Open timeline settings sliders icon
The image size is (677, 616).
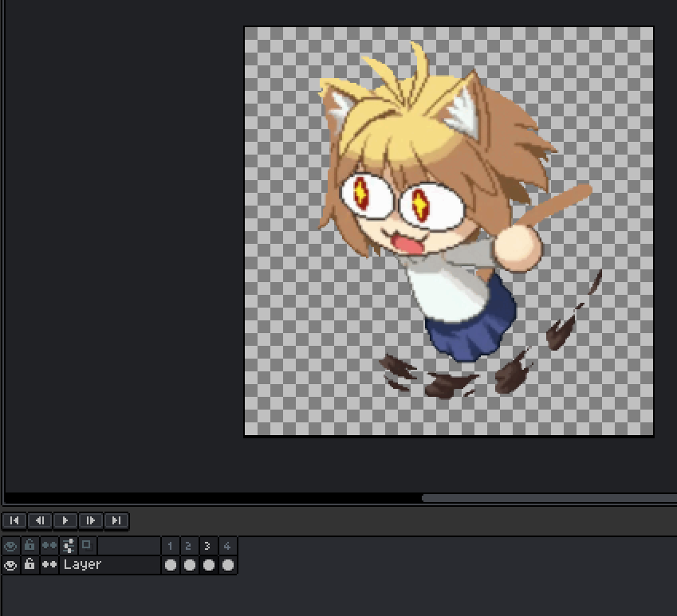(69, 546)
